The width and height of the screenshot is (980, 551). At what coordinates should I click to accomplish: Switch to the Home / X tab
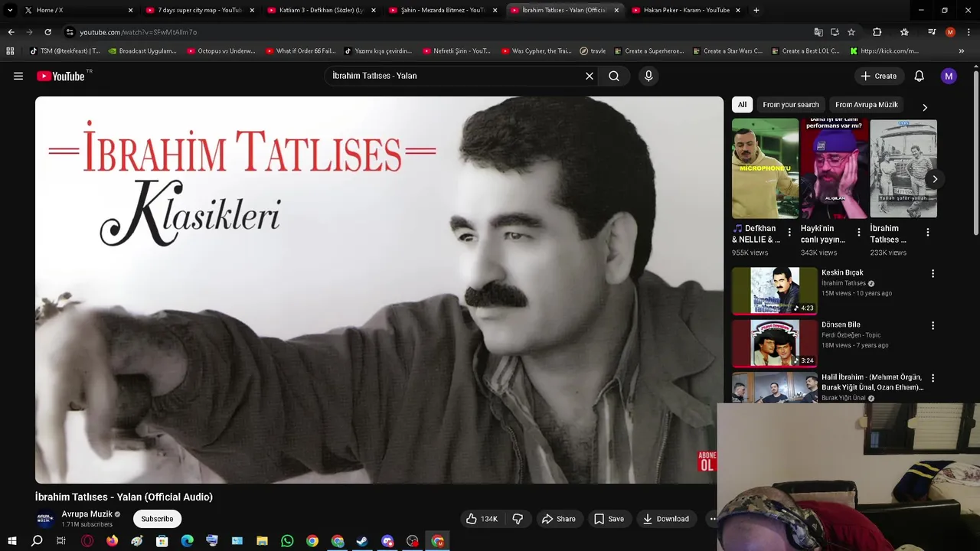(x=79, y=10)
